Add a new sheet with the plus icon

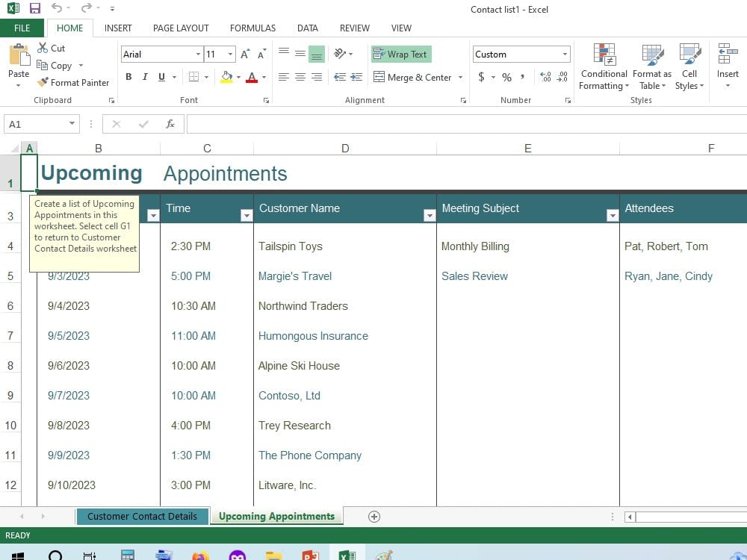point(374,517)
